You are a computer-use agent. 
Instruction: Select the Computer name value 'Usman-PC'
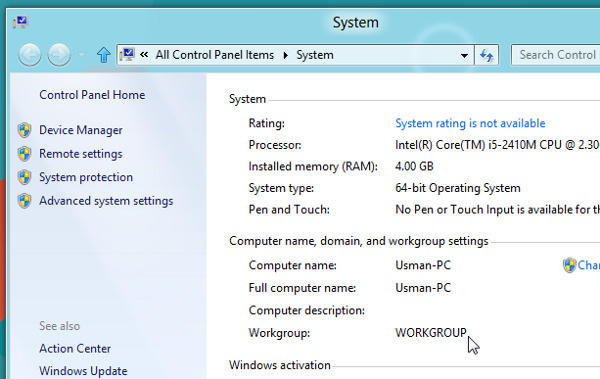click(423, 265)
